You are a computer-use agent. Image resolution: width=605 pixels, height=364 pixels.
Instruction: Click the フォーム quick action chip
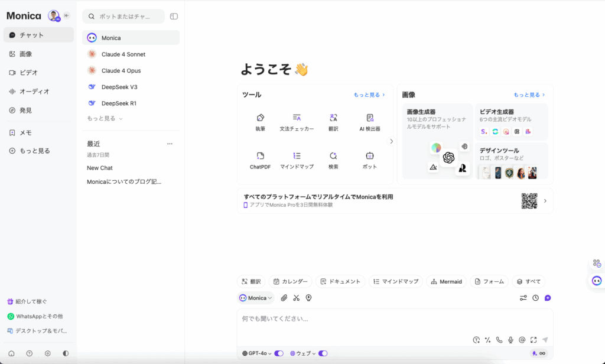[x=489, y=281]
